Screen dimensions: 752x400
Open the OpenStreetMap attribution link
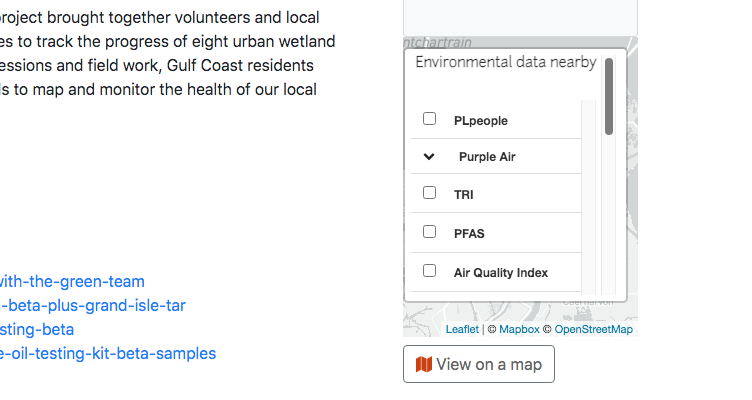593,329
